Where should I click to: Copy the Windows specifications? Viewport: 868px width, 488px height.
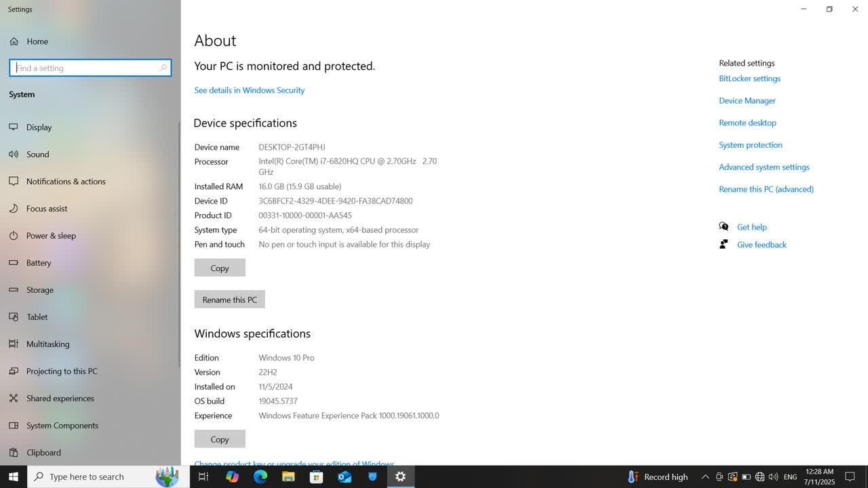(x=220, y=439)
